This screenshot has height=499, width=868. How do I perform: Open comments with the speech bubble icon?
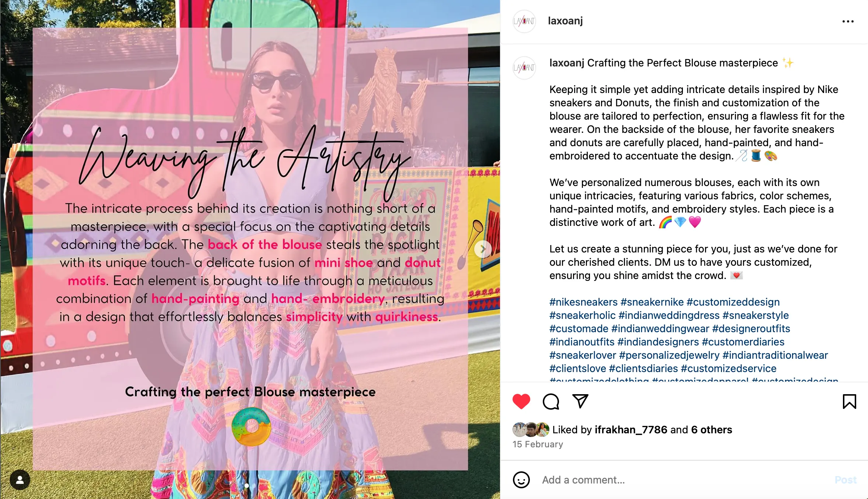(x=551, y=402)
